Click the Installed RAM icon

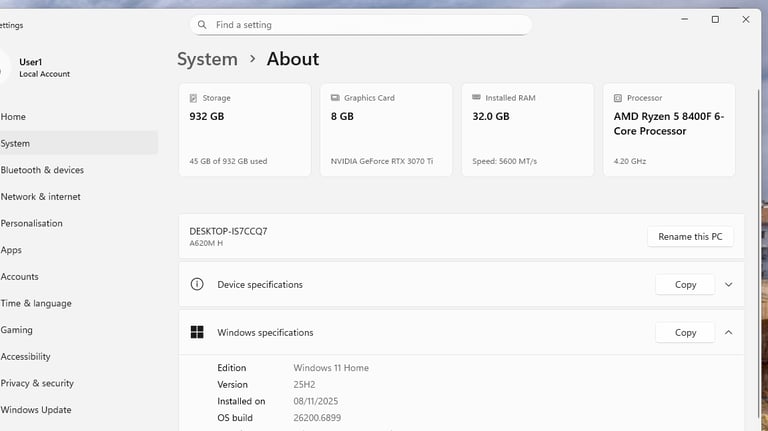tap(476, 97)
